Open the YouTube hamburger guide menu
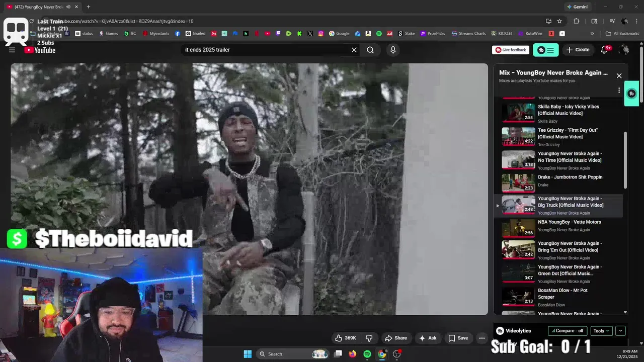 pyautogui.click(x=12, y=50)
